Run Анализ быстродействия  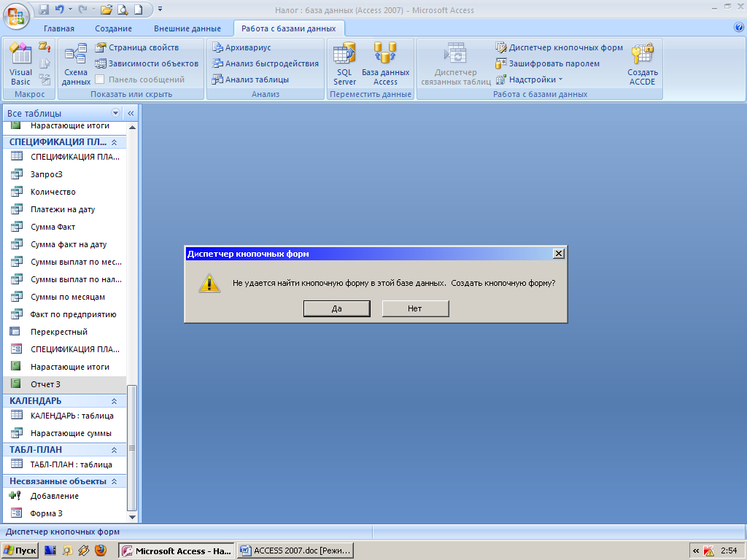coord(266,63)
